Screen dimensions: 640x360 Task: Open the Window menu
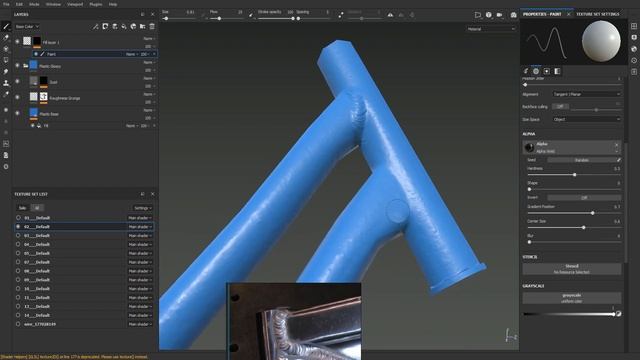[x=53, y=4]
